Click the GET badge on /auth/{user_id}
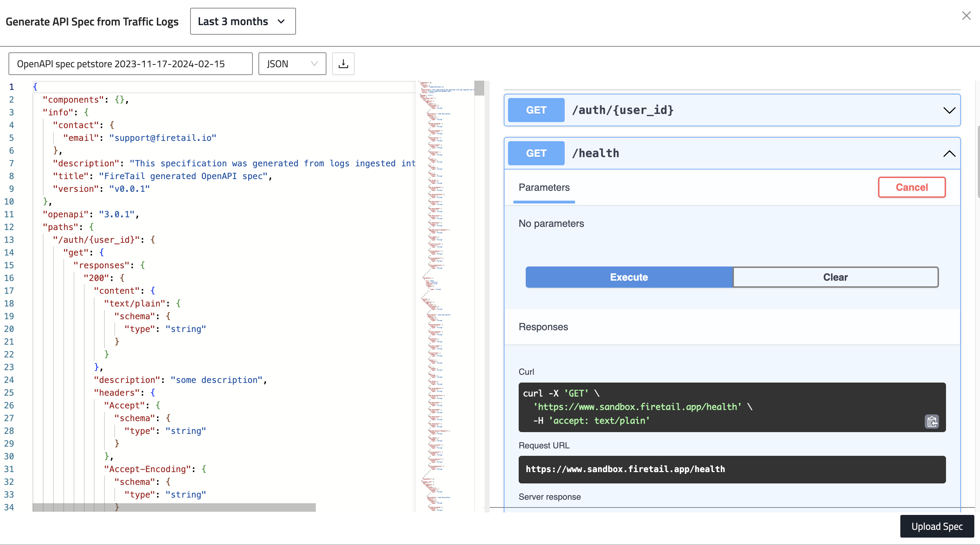The height and width of the screenshot is (545, 980). [x=536, y=110]
